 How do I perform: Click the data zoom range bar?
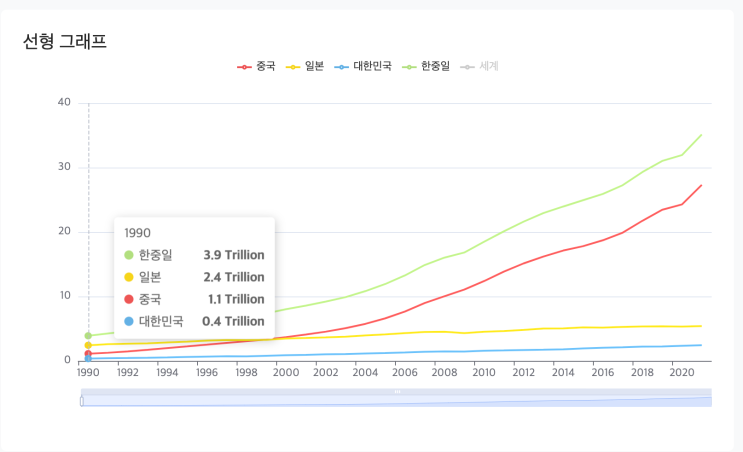(397, 401)
